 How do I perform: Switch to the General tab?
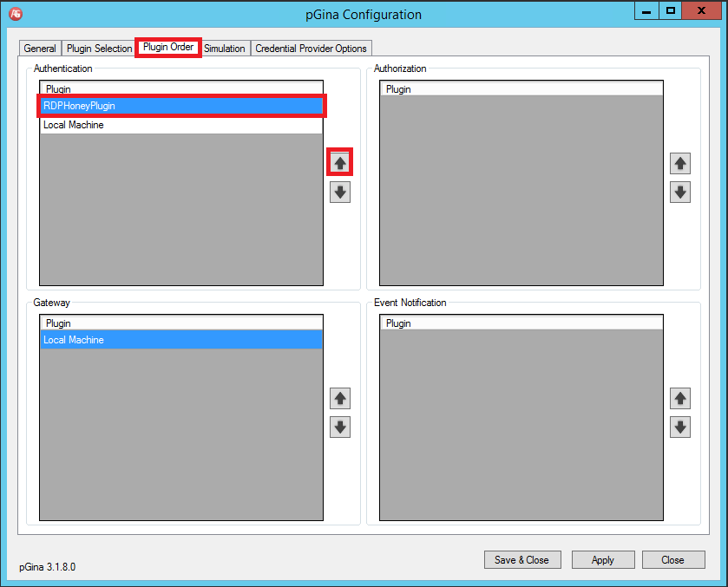[40, 49]
